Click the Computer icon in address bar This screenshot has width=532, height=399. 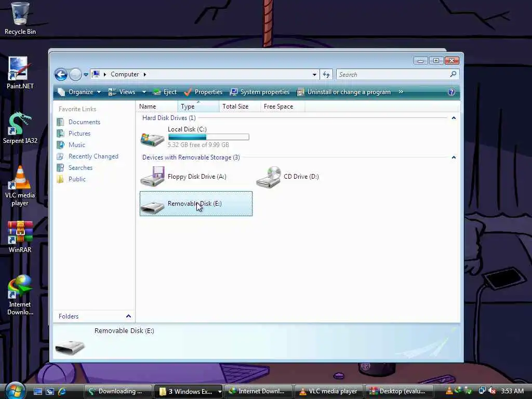click(96, 74)
